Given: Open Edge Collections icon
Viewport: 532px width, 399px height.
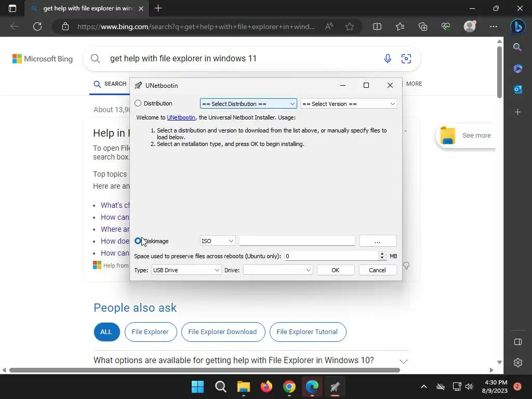Looking at the screenshot, I should (x=423, y=26).
